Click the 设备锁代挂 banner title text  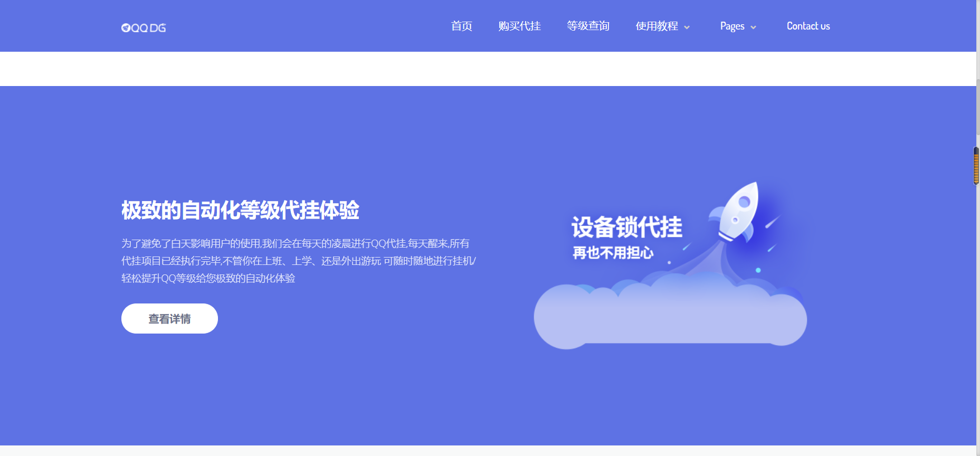pyautogui.click(x=626, y=227)
